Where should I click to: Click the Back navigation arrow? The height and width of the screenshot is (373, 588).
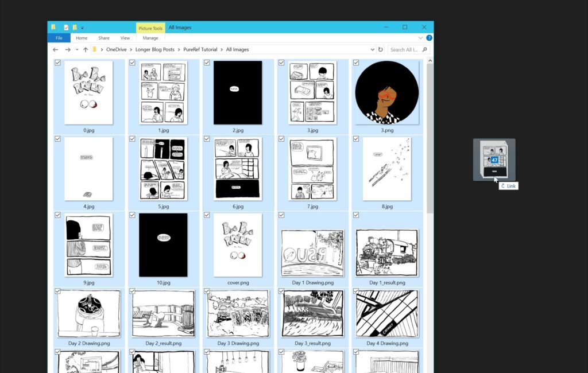pos(56,49)
